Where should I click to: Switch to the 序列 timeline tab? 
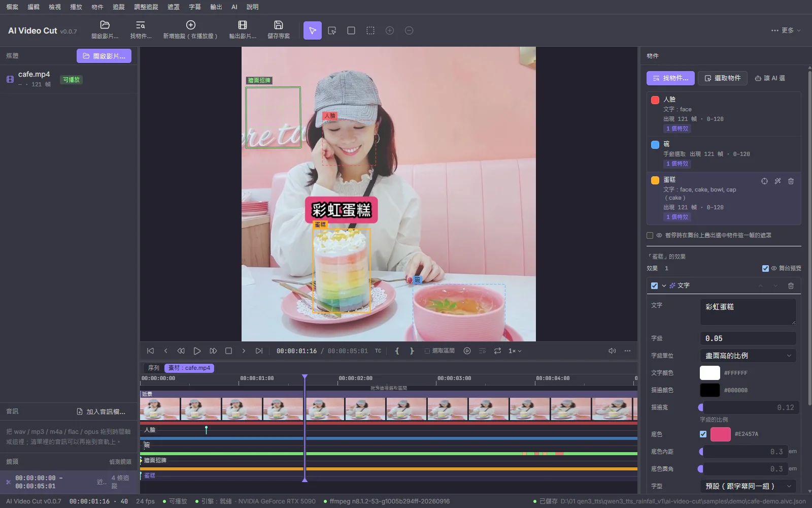[154, 368]
